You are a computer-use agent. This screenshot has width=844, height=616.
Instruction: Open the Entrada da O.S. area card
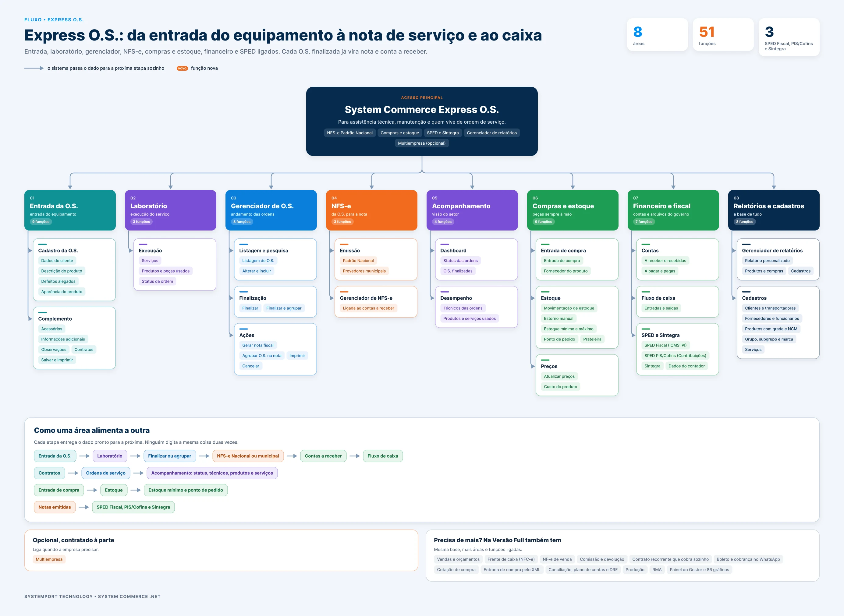(x=70, y=210)
